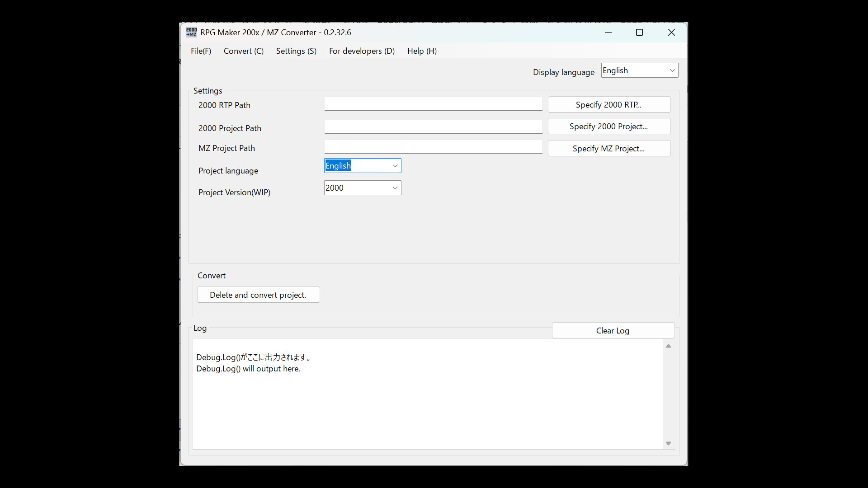Click the MZ Project Path input field
This screenshot has width=868, height=488.
tap(433, 147)
